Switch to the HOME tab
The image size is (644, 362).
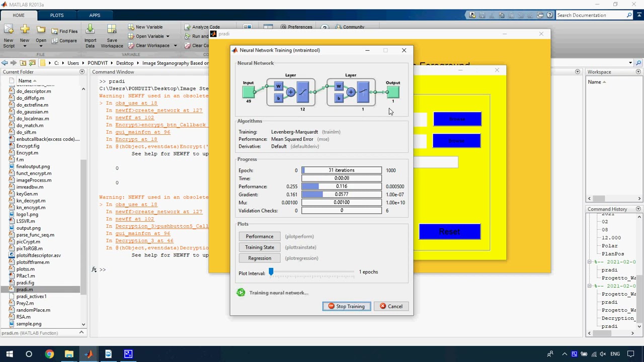tap(19, 15)
